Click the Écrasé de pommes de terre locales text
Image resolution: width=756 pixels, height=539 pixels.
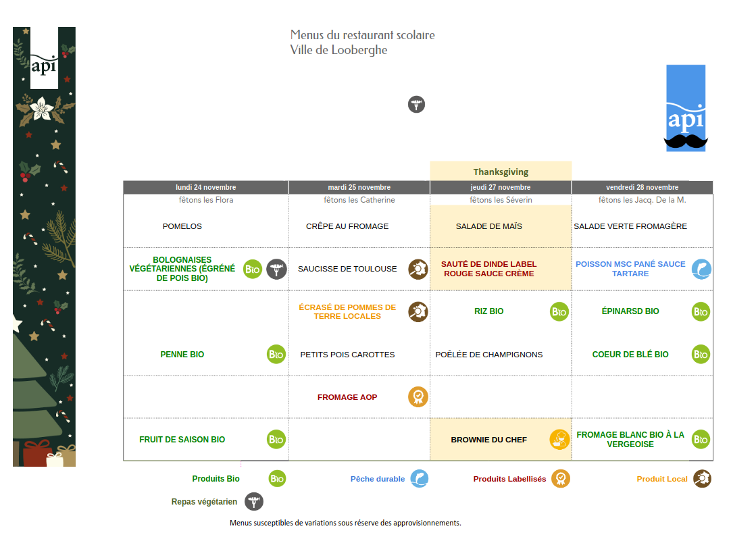click(x=347, y=311)
